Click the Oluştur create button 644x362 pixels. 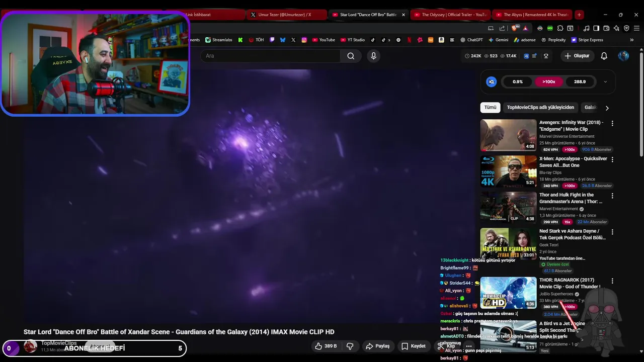pyautogui.click(x=577, y=56)
